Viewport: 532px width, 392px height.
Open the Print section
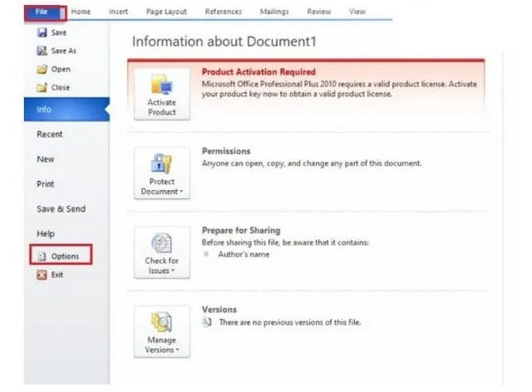pos(46,184)
